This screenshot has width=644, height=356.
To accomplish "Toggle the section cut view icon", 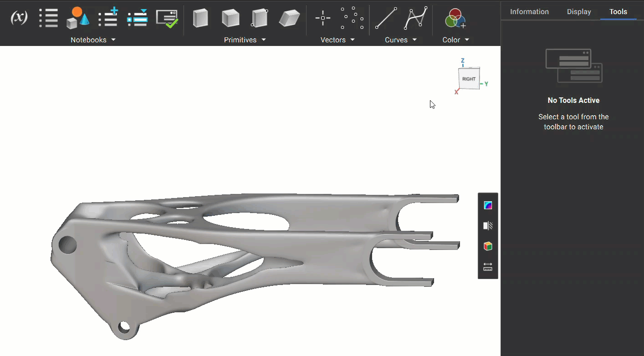I will pyautogui.click(x=488, y=226).
